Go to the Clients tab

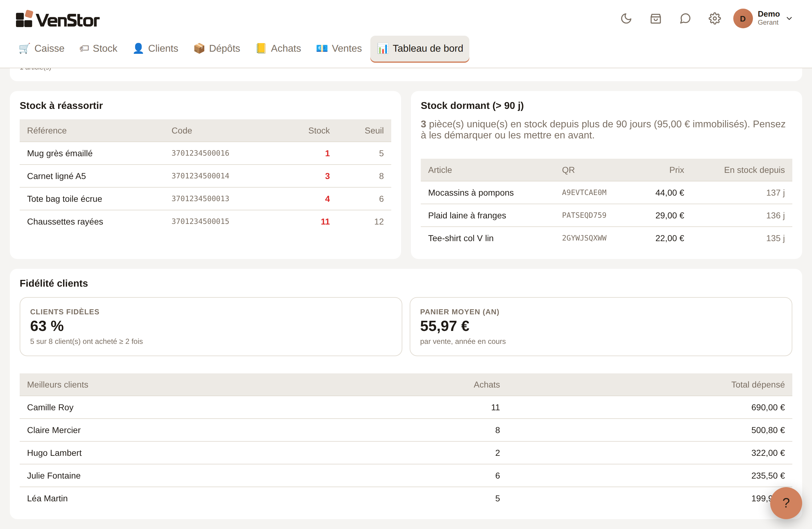coord(156,48)
